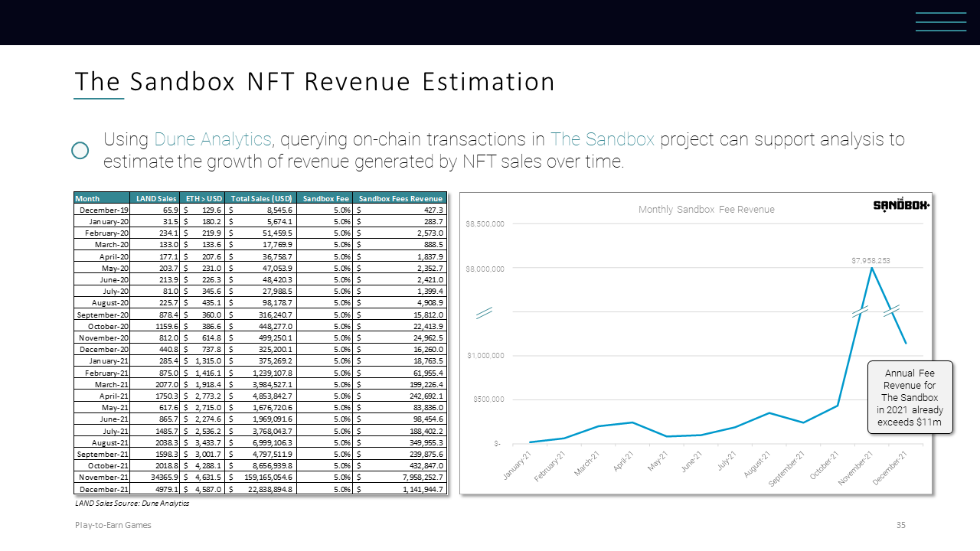980x551 pixels.
Task: Click the ETH > USD column header
Action: (x=202, y=198)
